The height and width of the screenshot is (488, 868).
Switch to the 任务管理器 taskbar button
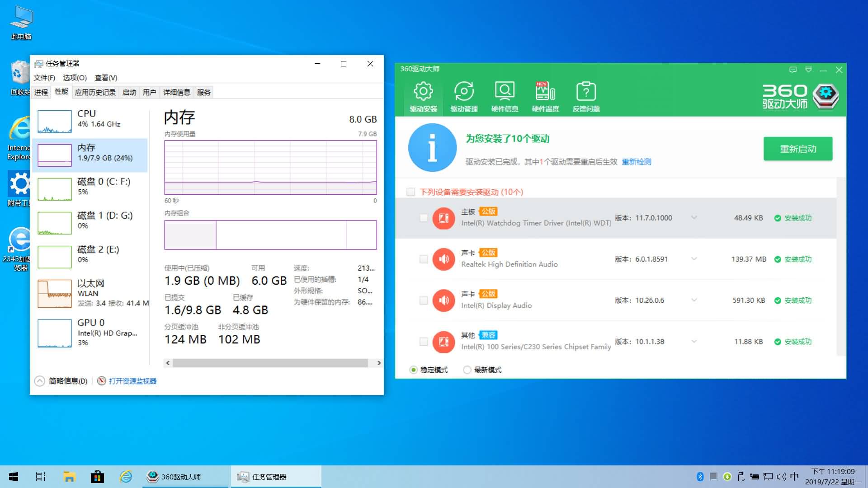276,477
